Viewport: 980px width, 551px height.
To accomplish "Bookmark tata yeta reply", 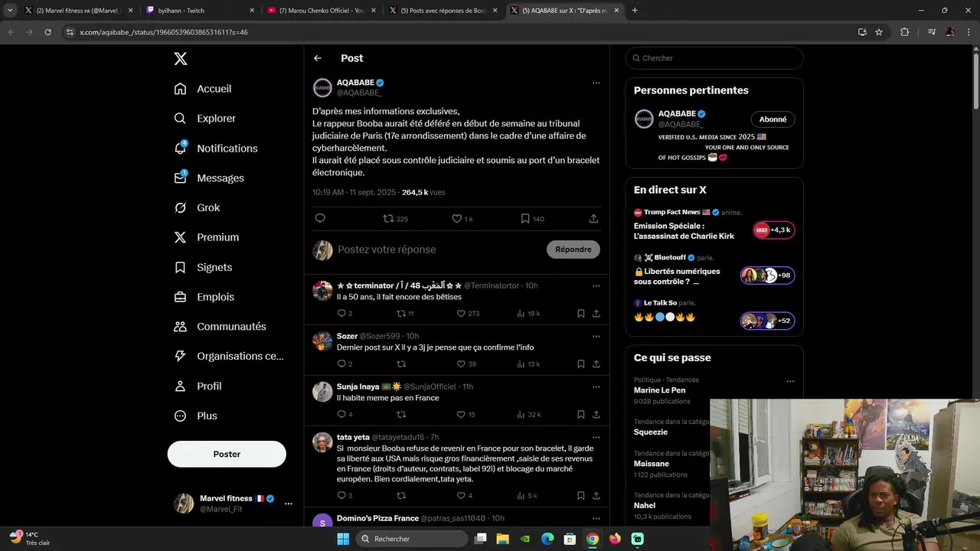I will pyautogui.click(x=580, y=496).
